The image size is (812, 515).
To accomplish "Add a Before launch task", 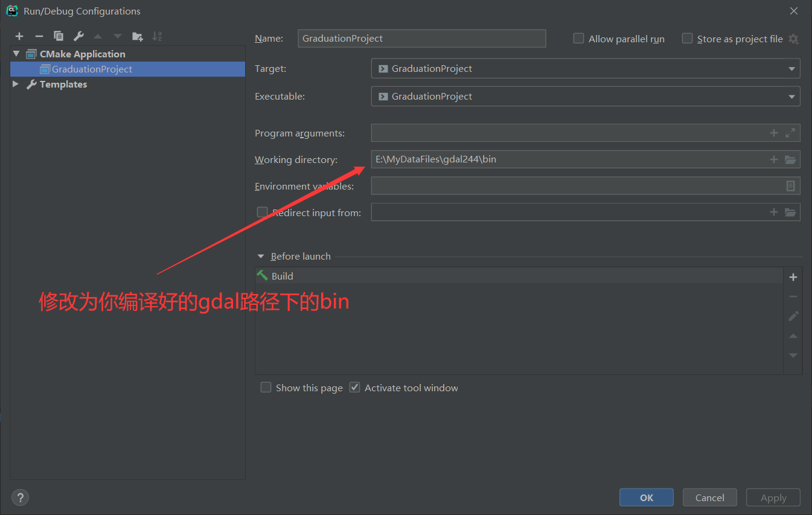I will pos(793,277).
